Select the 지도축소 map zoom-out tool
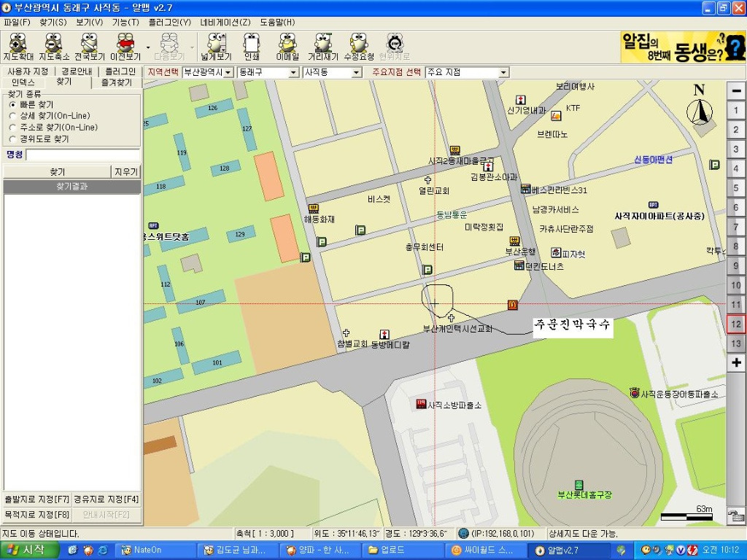This screenshot has height=560, width=747. [x=54, y=47]
